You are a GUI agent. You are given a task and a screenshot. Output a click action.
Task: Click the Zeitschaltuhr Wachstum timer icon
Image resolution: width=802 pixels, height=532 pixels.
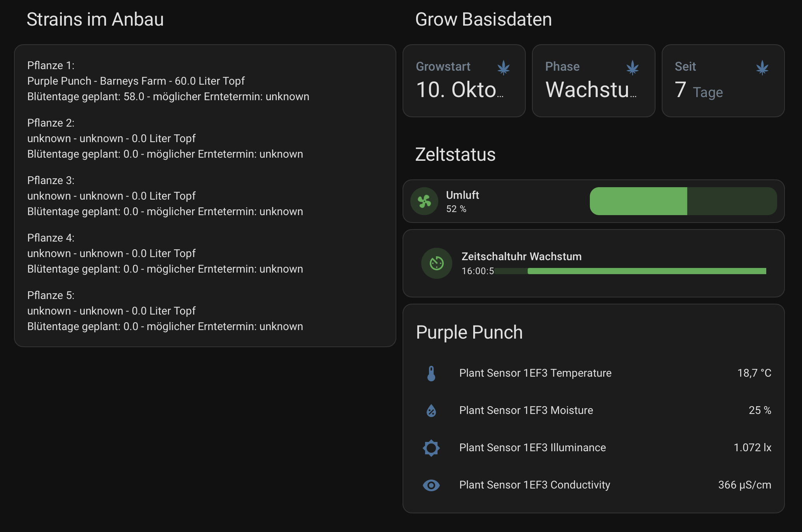pyautogui.click(x=437, y=263)
